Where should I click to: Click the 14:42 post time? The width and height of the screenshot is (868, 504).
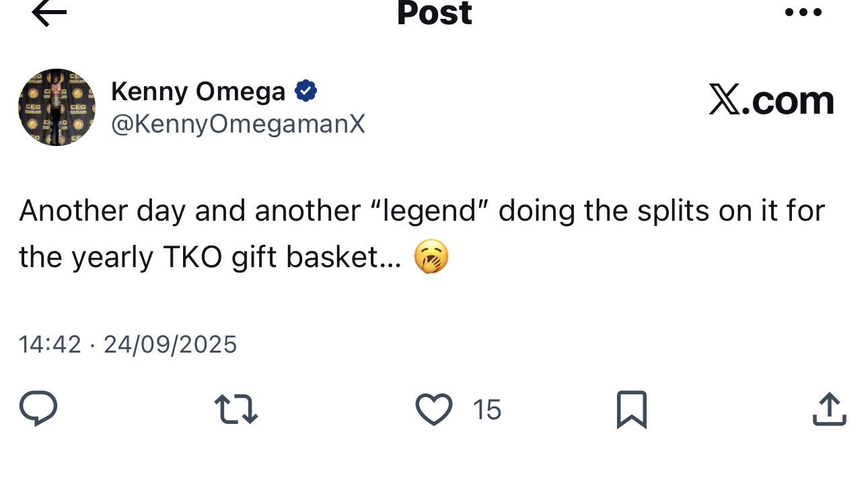[50, 345]
